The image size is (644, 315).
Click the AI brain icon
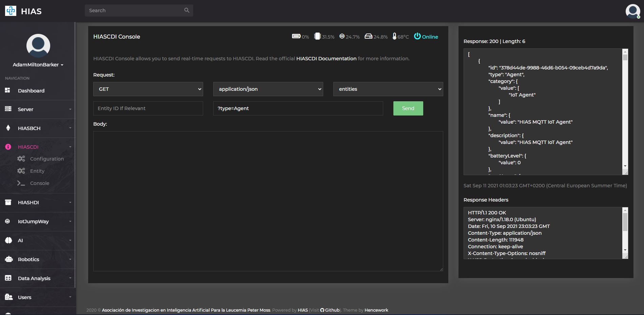pyautogui.click(x=8, y=240)
